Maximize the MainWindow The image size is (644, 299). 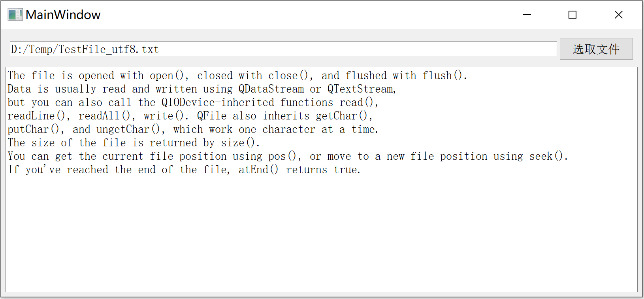[572, 15]
